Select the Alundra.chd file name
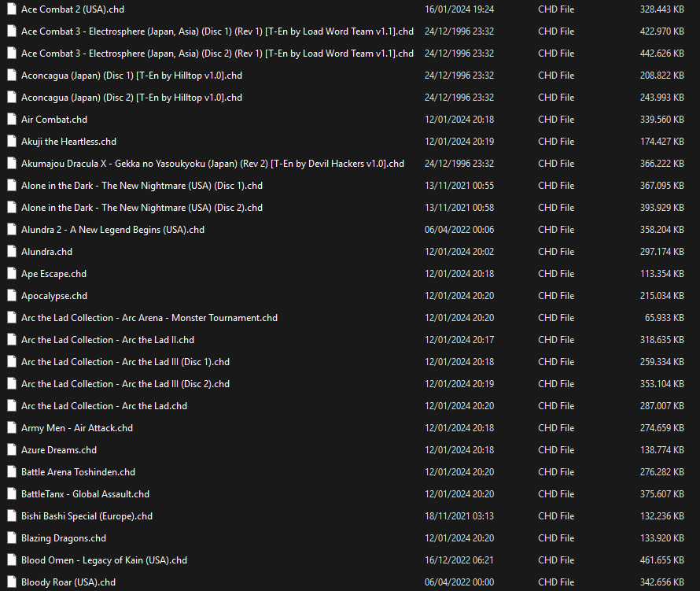The width and height of the screenshot is (700, 591). pos(46,252)
